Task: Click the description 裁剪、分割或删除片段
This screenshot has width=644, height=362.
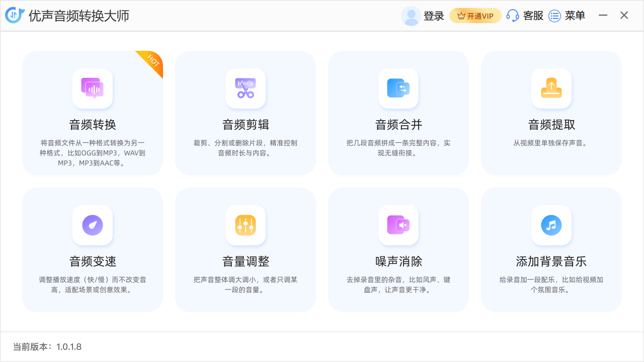Action: (x=246, y=148)
